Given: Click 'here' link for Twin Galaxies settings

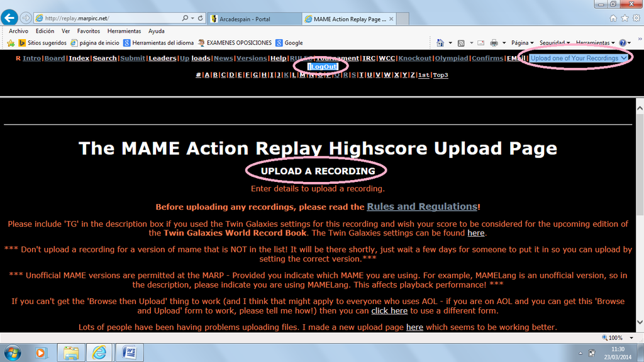Looking at the screenshot, I should pyautogui.click(x=476, y=233).
